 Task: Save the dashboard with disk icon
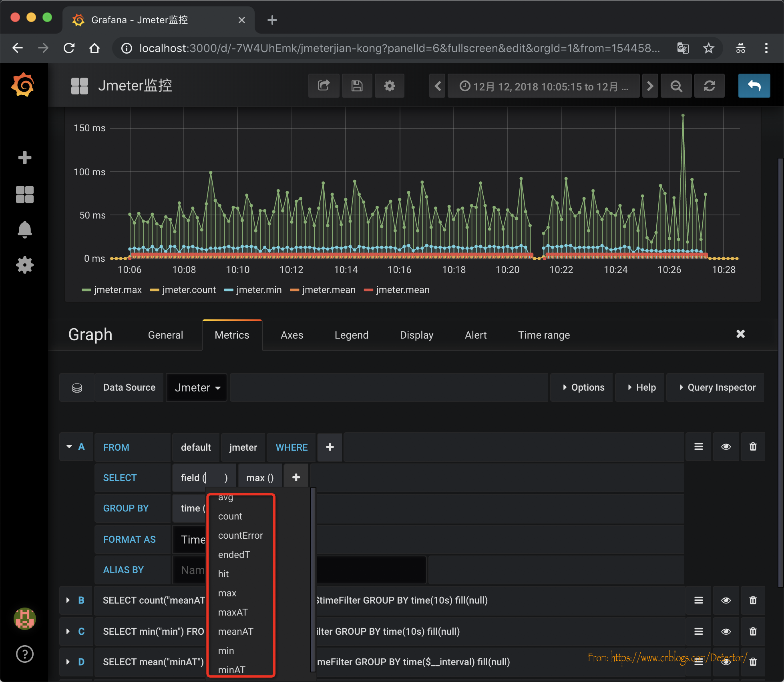point(357,86)
